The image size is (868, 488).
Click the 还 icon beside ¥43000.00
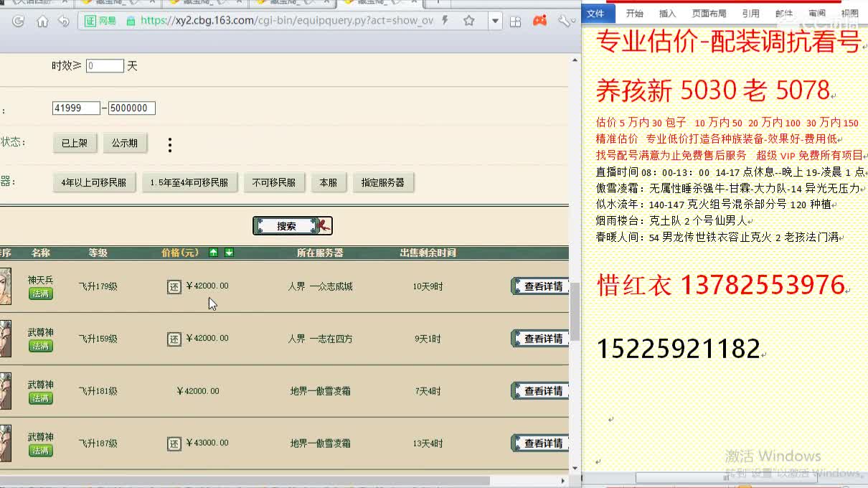coord(174,444)
